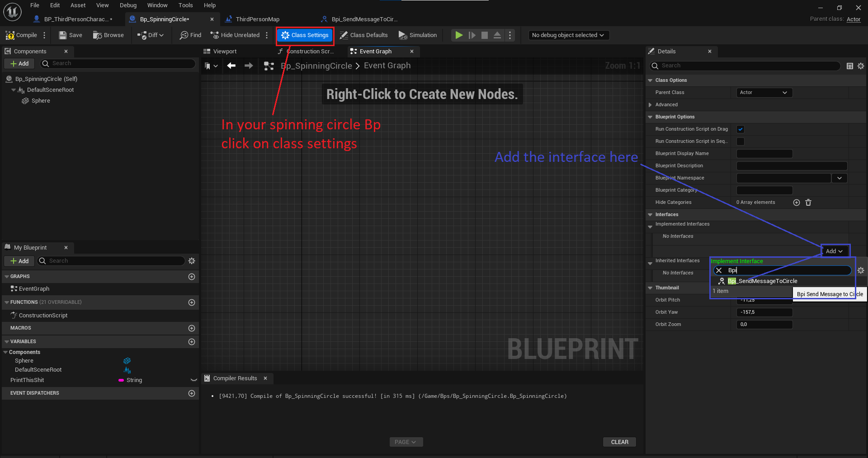Open the debug object selector dropdown

point(569,35)
